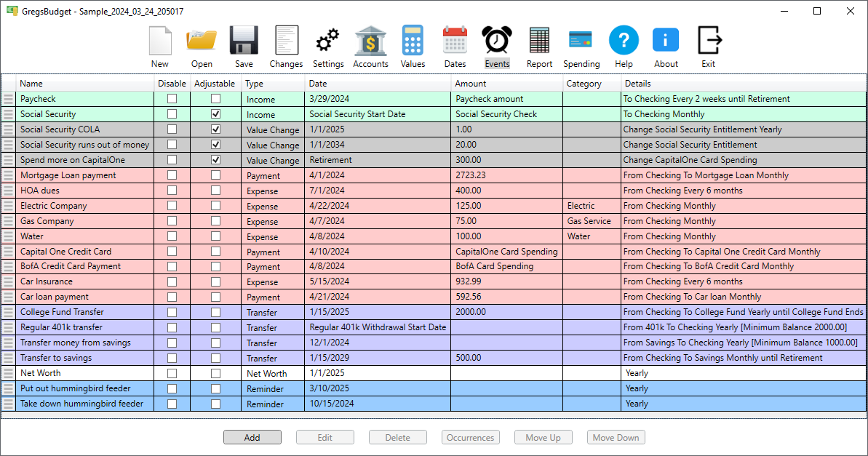The height and width of the screenshot is (456, 868).
Task: Save the budget with floppy disk icon
Action: click(x=244, y=41)
